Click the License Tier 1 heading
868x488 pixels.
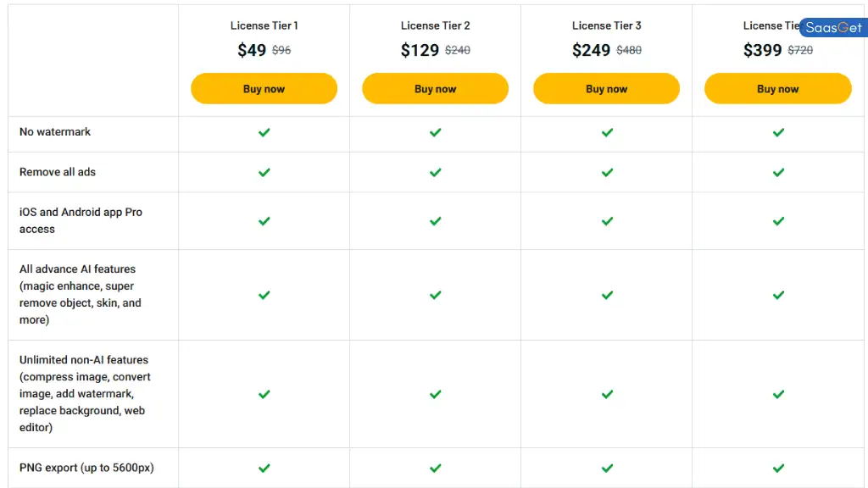point(264,25)
